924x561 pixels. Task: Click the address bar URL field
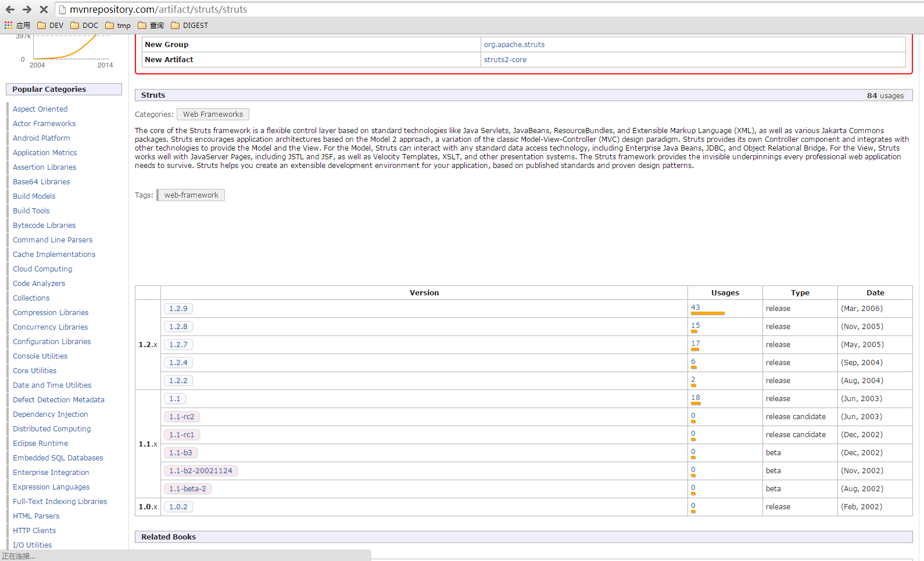click(488, 9)
